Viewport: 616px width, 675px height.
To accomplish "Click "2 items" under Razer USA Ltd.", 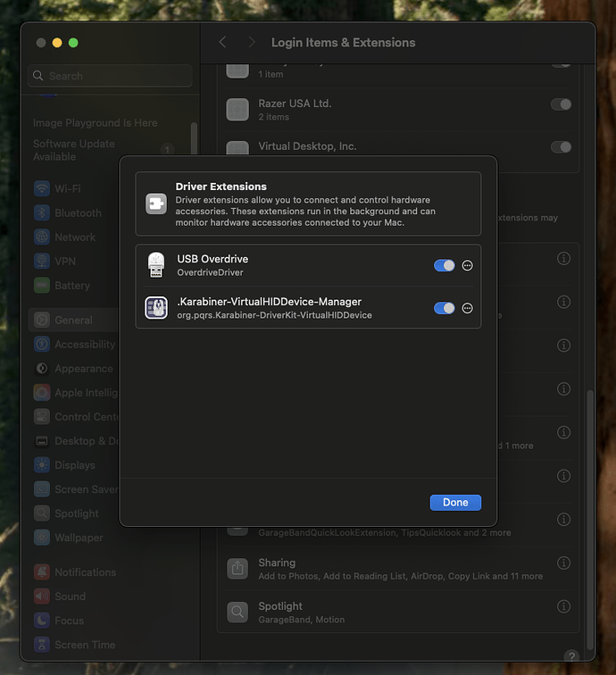I will [x=274, y=117].
